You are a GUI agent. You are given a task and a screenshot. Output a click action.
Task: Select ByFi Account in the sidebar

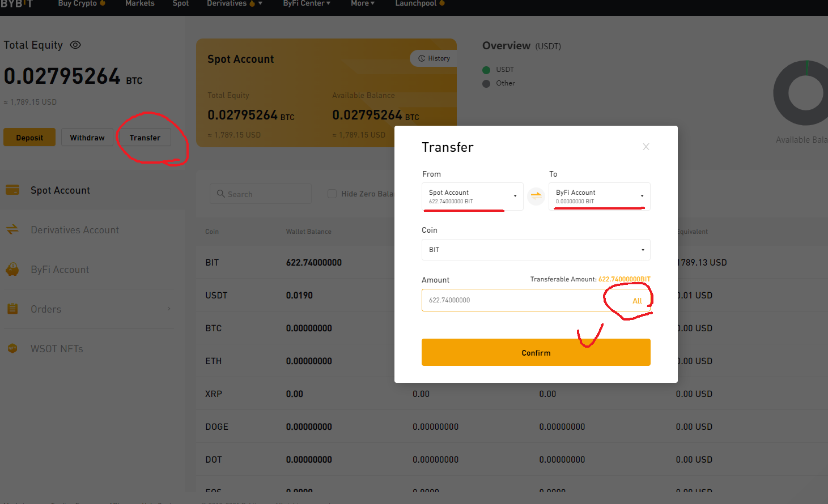[x=60, y=270]
